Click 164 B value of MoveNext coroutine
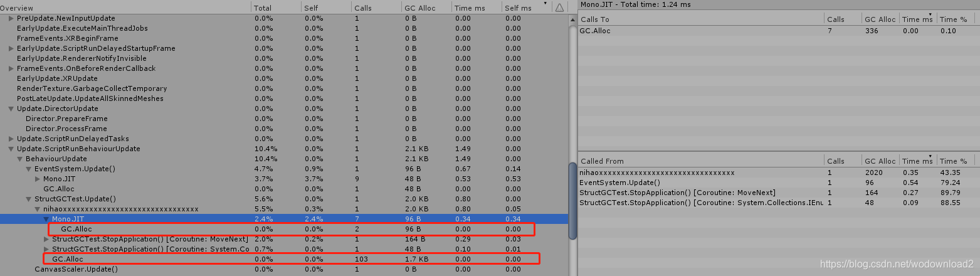This screenshot has width=980, height=276. click(414, 239)
